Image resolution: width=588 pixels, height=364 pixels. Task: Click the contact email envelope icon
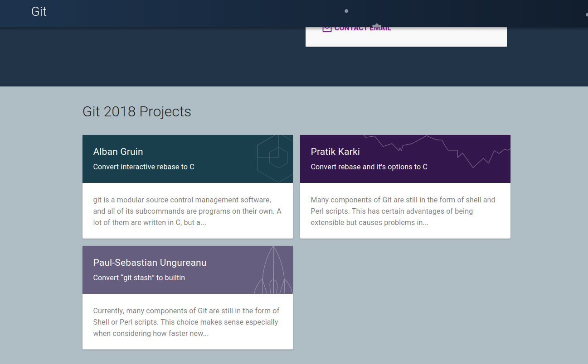tap(327, 29)
